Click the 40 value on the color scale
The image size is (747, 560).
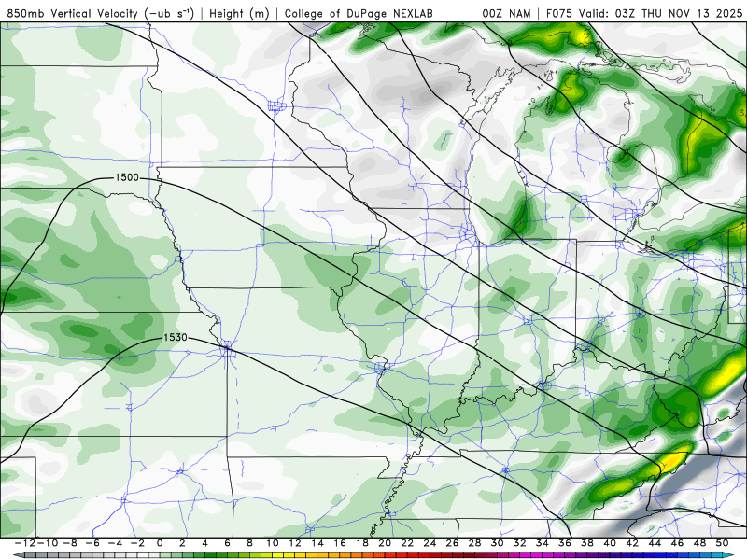[610, 543]
